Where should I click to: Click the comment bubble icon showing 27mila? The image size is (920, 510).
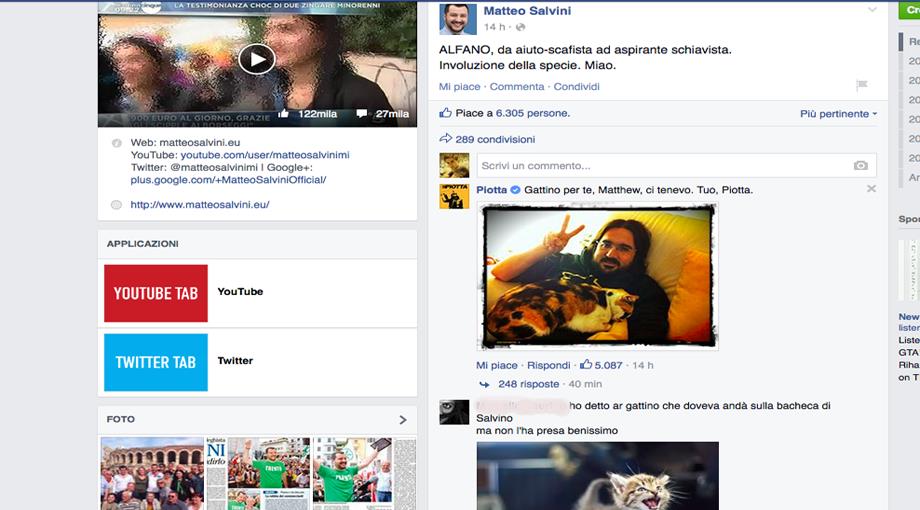(x=361, y=114)
